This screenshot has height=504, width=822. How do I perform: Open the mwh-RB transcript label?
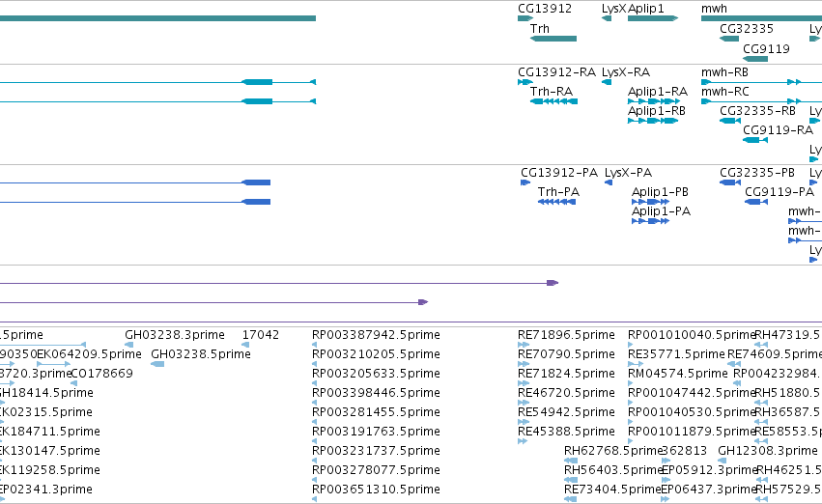click(x=724, y=72)
